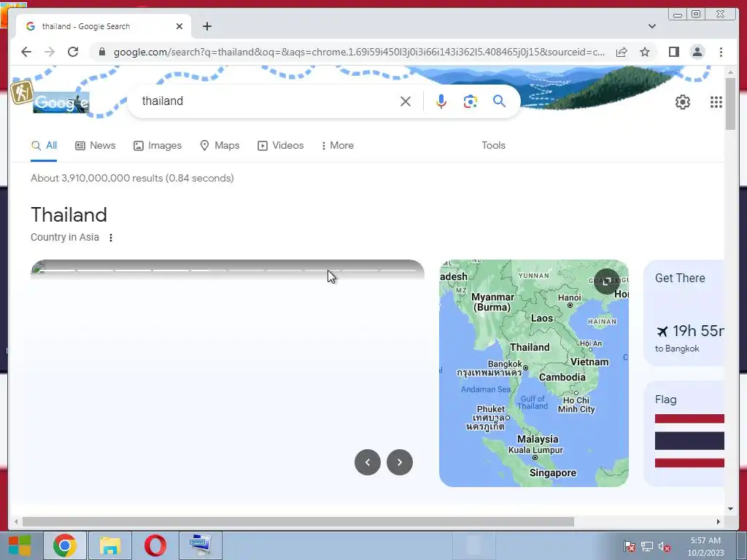Viewport: 747px width, 560px height.
Task: Open the Windows Start menu
Action: click(x=20, y=545)
